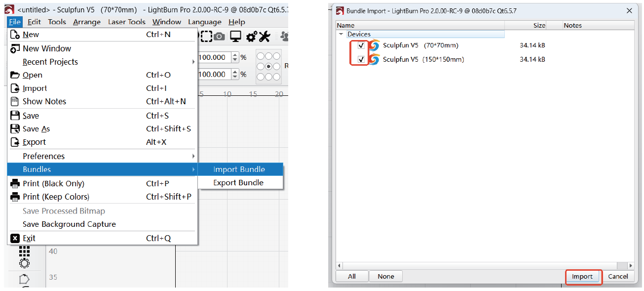Open Preview via the monitor icon
The height and width of the screenshot is (291, 644).
click(x=235, y=36)
